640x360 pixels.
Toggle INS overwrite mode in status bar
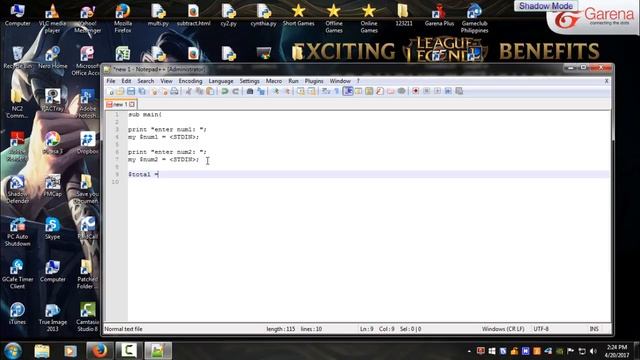coord(594,329)
